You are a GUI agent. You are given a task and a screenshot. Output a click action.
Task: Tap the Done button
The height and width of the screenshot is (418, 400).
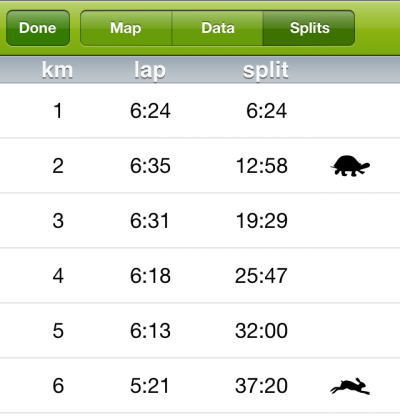click(38, 28)
